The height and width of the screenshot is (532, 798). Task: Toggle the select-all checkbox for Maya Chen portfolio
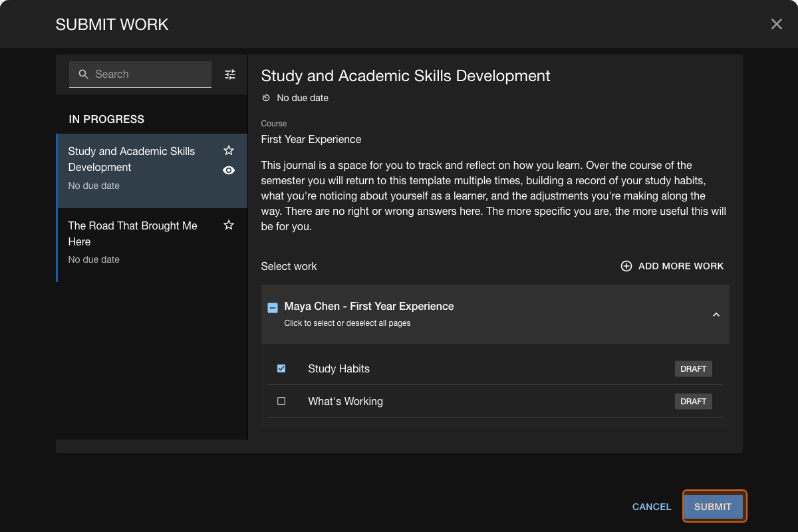pyautogui.click(x=273, y=307)
